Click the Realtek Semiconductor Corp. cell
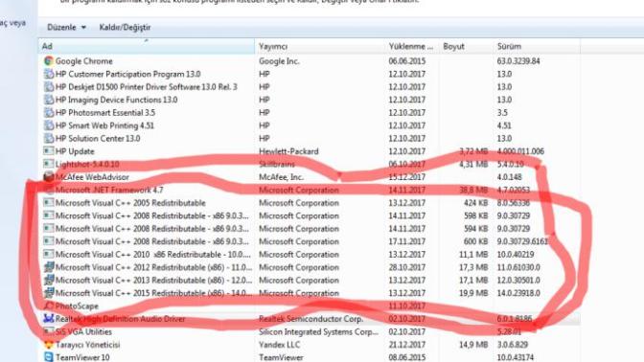 coord(310,319)
